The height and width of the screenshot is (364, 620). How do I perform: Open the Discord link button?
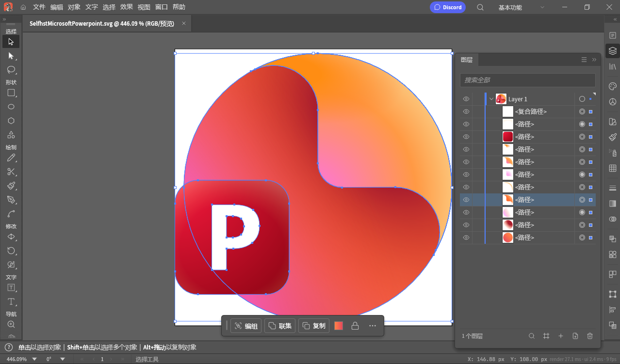pyautogui.click(x=448, y=7)
